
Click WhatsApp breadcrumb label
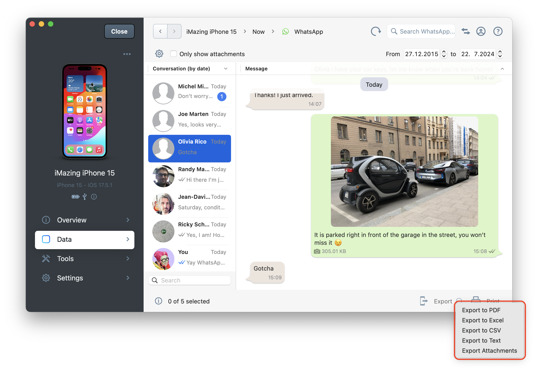click(309, 32)
